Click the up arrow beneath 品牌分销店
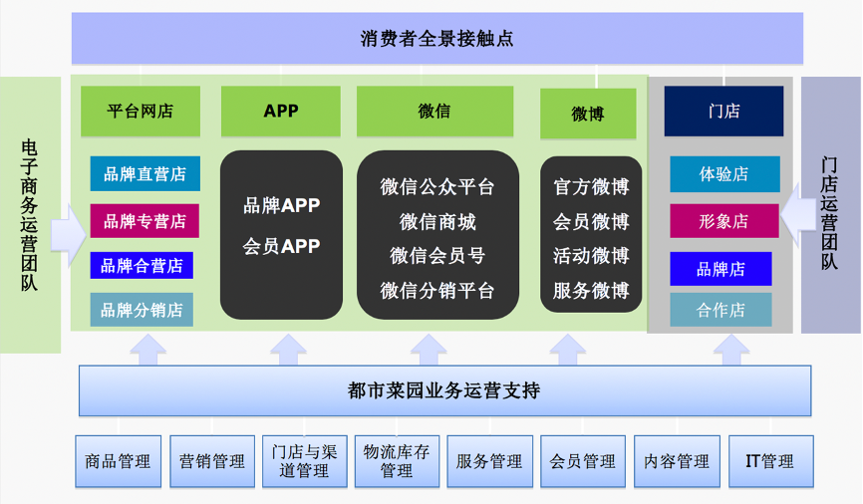This screenshot has height=504, width=863. coord(148,350)
